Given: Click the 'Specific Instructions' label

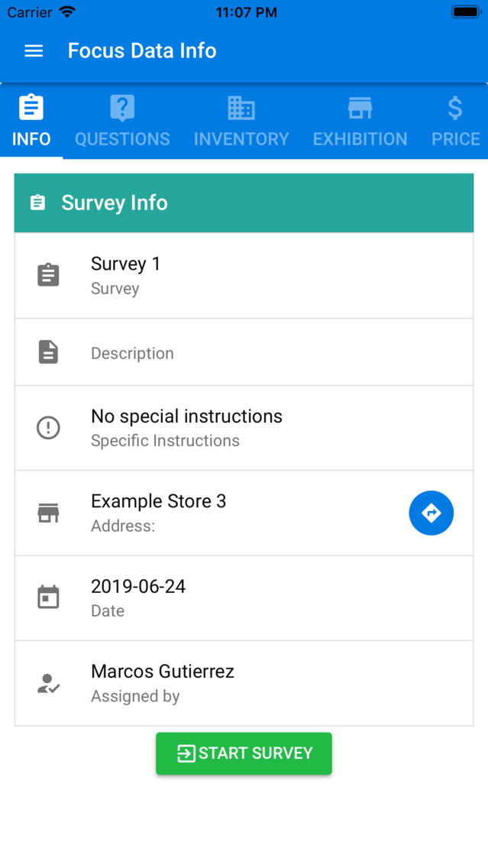Looking at the screenshot, I should pos(165,441).
